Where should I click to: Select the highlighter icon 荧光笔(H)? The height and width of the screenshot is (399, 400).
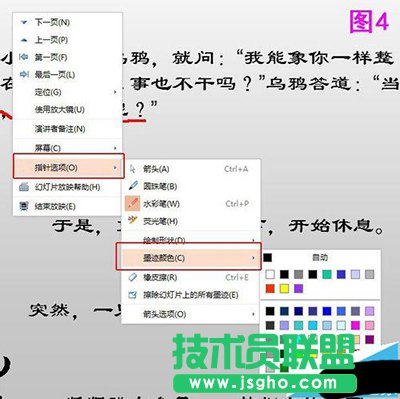133,220
